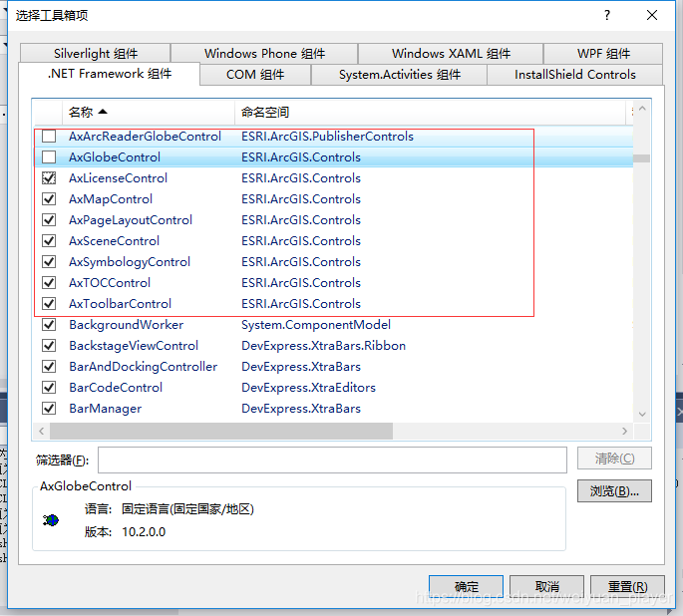
Task: Uncheck the AxSceneControl checkbox
Action: [x=49, y=241]
